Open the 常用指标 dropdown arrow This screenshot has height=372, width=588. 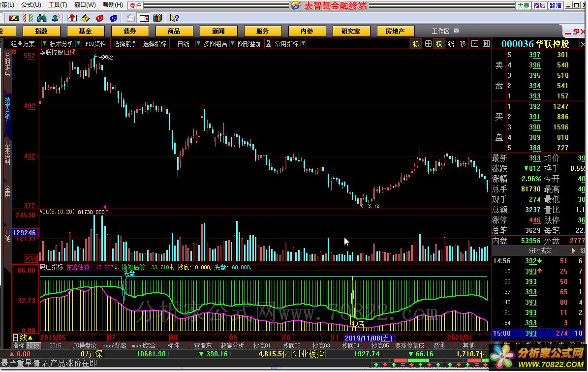coord(303,43)
